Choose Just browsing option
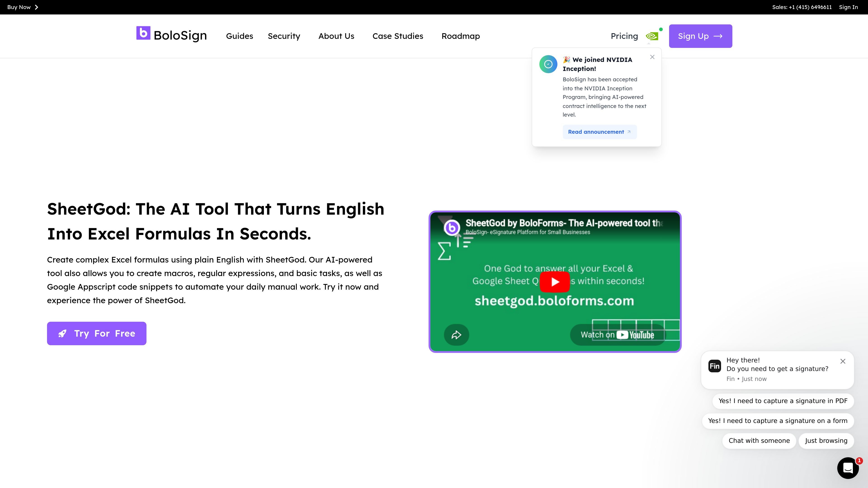This screenshot has width=868, height=488. point(826,441)
